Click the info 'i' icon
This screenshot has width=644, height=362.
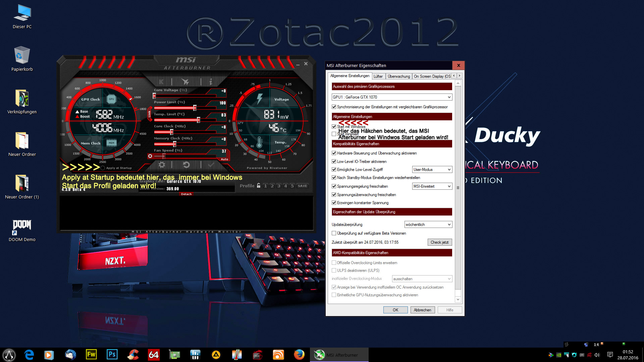click(211, 81)
